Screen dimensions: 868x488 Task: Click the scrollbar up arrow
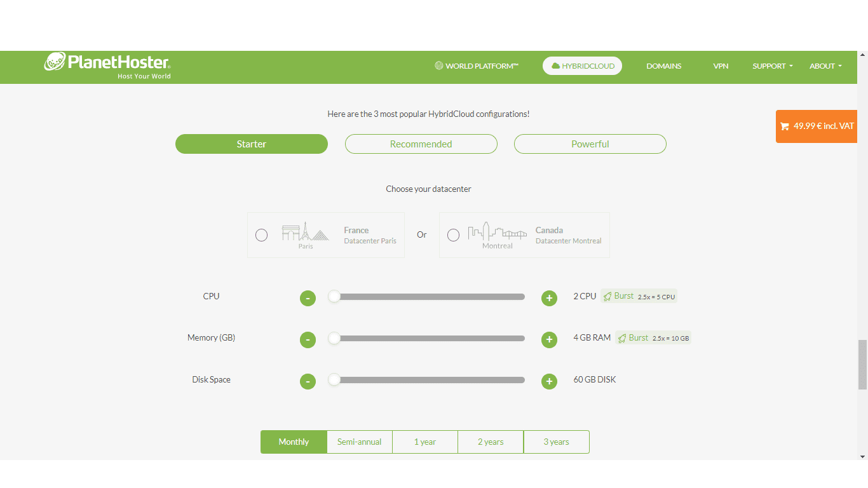point(862,55)
